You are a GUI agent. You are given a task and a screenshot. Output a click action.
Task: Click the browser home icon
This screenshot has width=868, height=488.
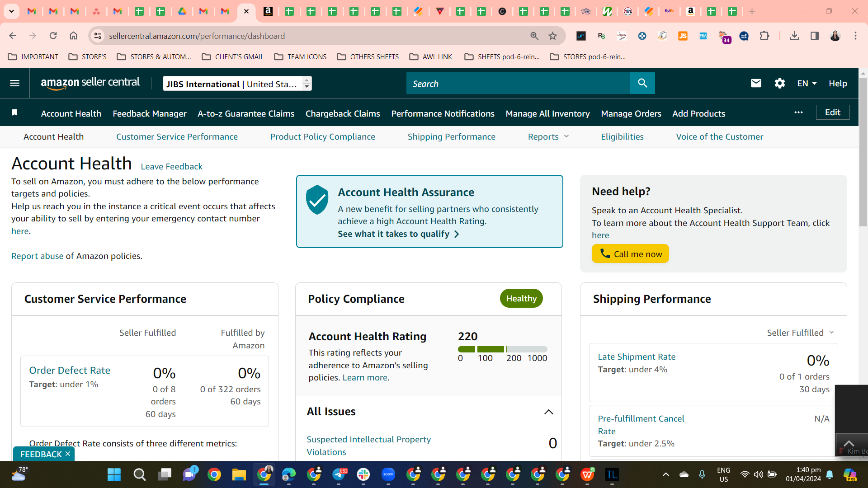(73, 36)
